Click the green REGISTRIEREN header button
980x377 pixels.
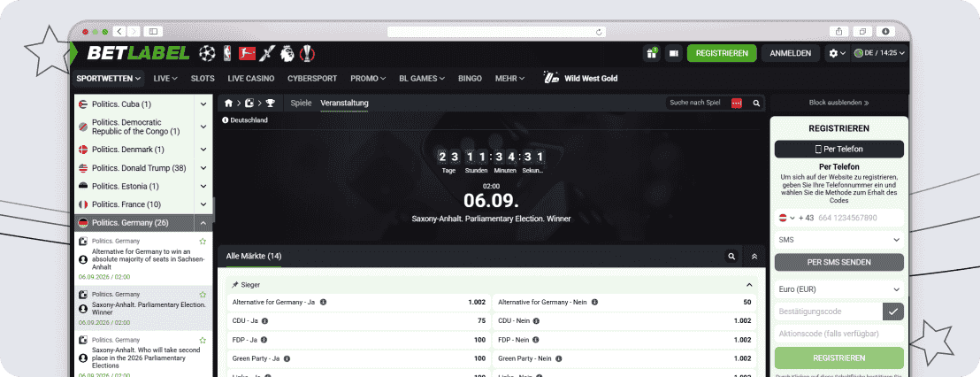click(x=722, y=53)
